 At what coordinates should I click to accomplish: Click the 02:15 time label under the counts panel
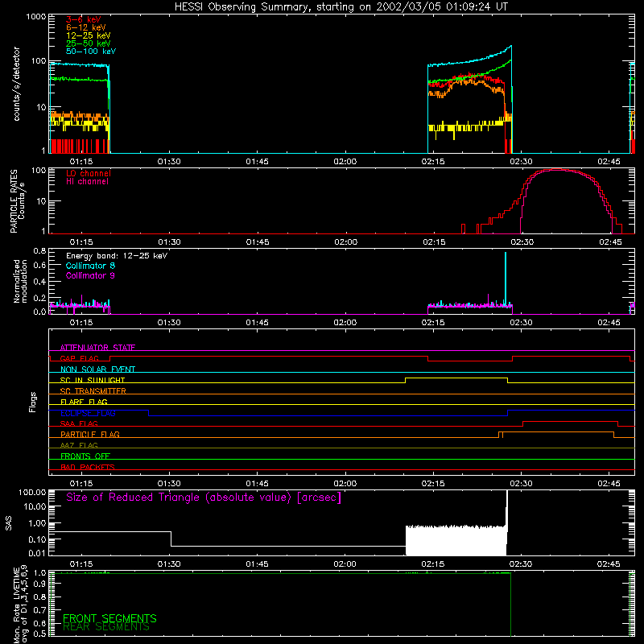click(x=433, y=162)
